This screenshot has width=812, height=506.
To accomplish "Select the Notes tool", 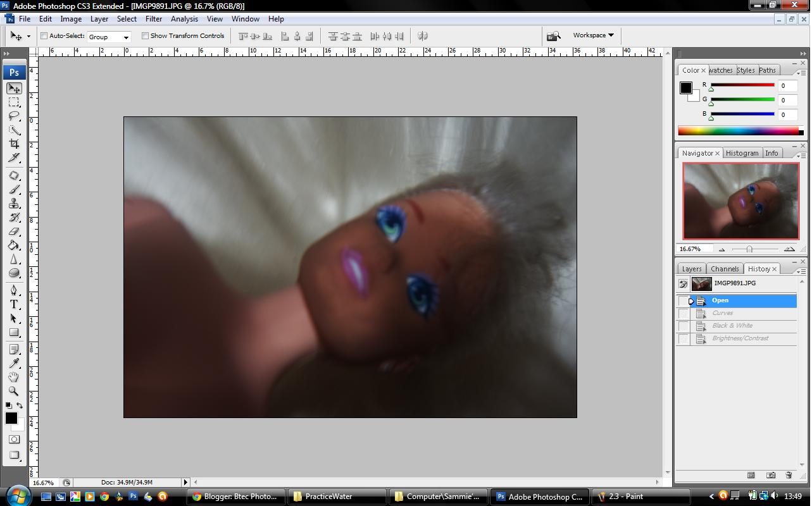I will pyautogui.click(x=14, y=349).
